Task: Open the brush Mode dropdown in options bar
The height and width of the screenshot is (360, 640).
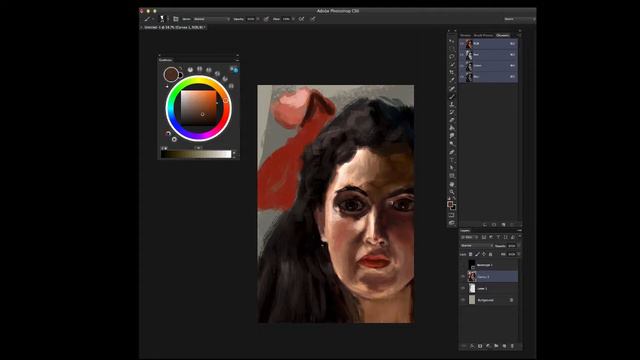Action: coord(211,19)
